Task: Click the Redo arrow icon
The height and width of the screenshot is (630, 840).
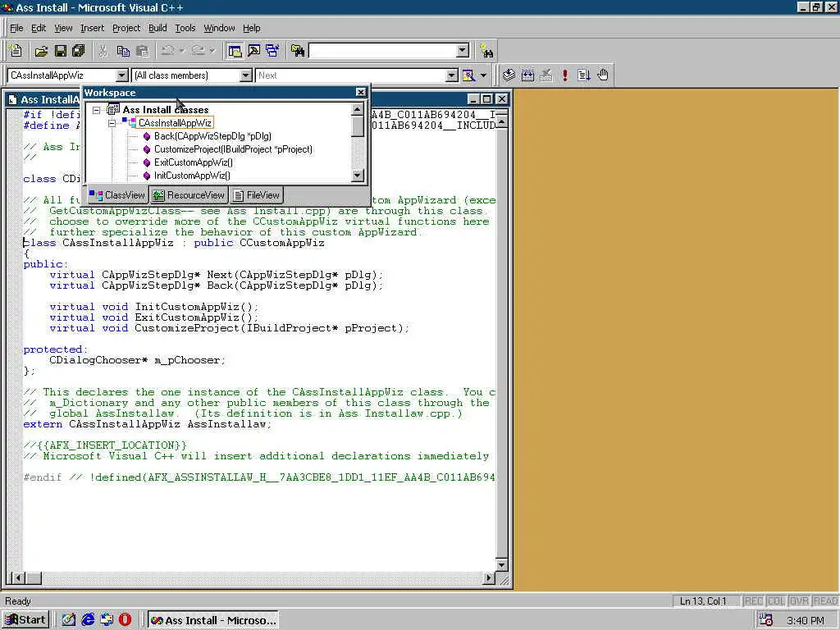Action: [198, 51]
